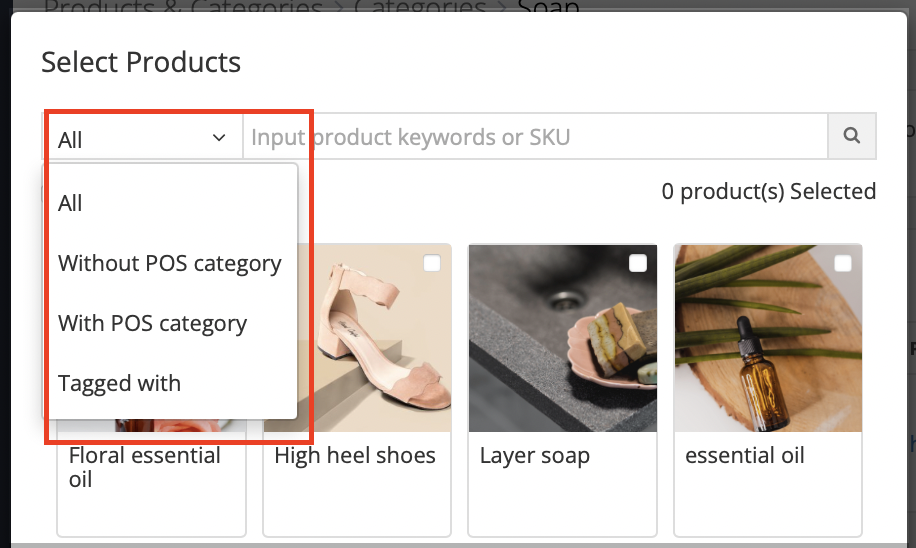Image resolution: width=916 pixels, height=548 pixels.
Task: Check the High heel shoes checkbox
Action: 432,263
